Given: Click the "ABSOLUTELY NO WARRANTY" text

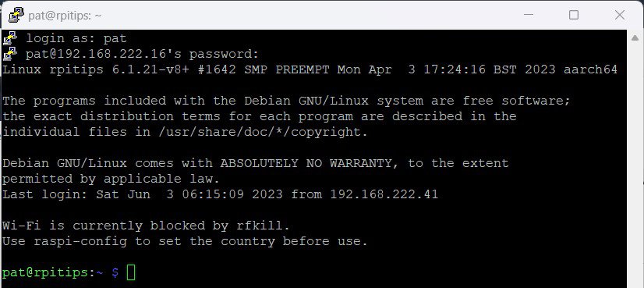Looking at the screenshot, I should coord(306,163).
